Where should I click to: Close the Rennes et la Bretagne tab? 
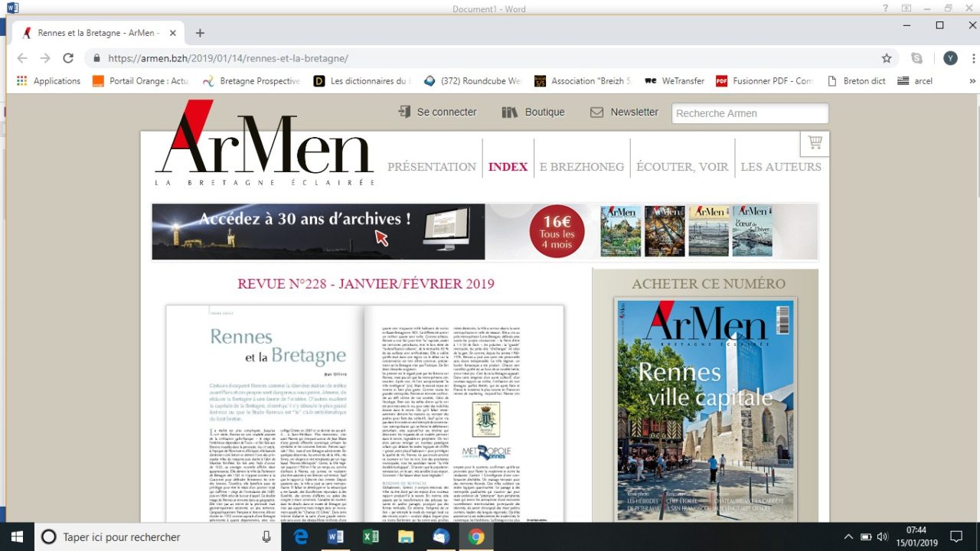click(172, 33)
